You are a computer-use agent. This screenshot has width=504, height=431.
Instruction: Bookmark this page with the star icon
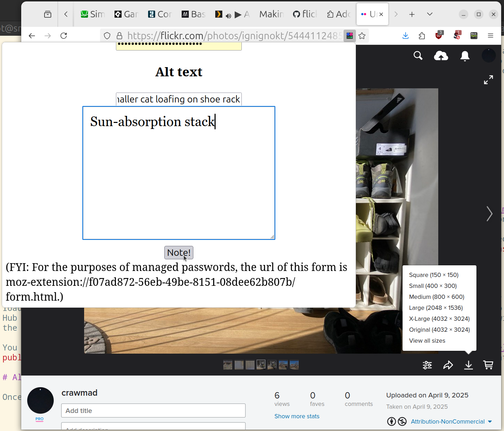362,36
